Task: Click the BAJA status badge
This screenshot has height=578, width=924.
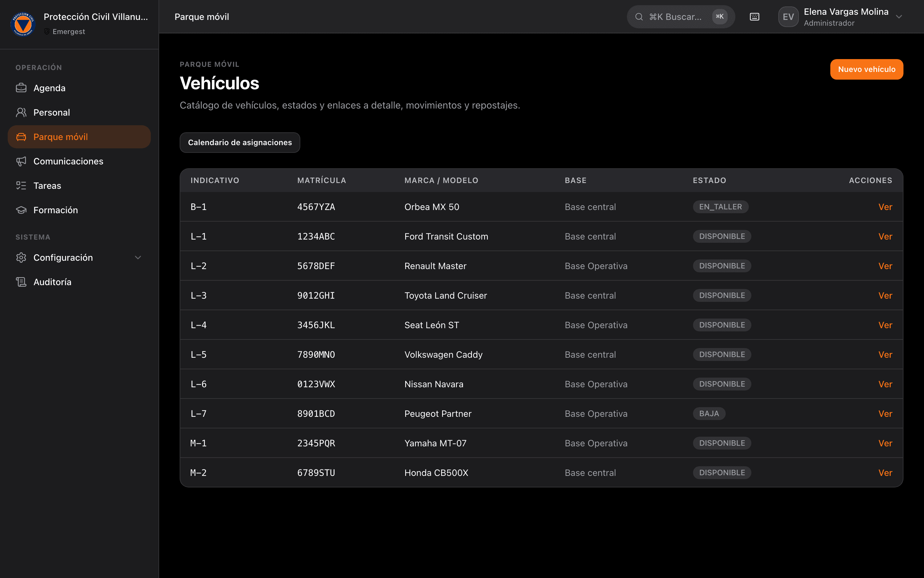Action: pos(709,414)
